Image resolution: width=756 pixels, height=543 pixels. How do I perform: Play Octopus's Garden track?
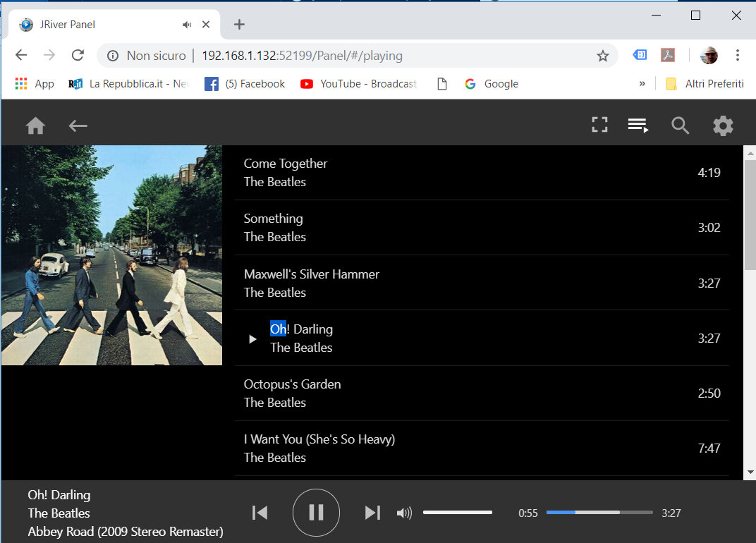click(482, 393)
